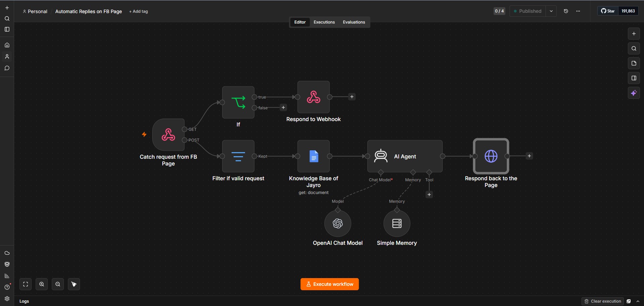
Task: Open the help icon in sidebar
Action: [7, 287]
